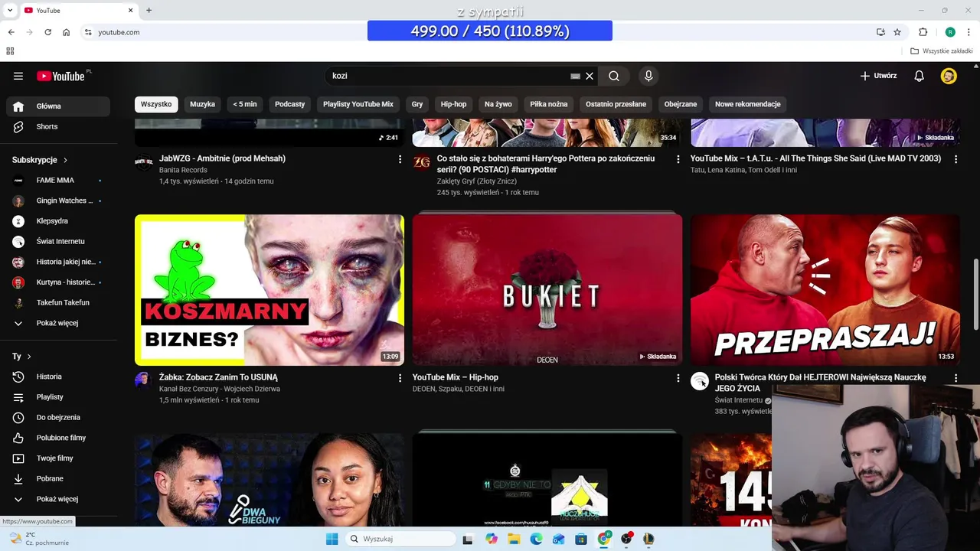The height and width of the screenshot is (551, 980).
Task: Open options menu for t.A.T.u. mix
Action: click(x=955, y=159)
